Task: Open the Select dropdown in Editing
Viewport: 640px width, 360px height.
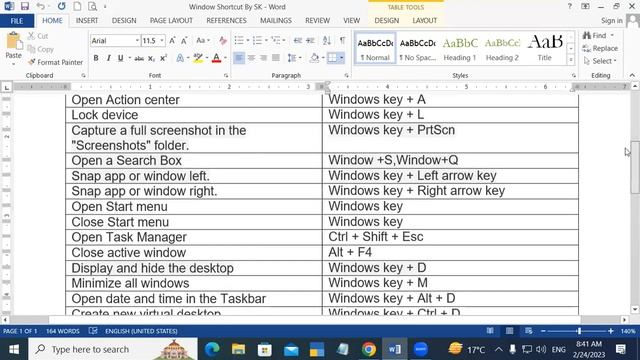Action: (600, 61)
